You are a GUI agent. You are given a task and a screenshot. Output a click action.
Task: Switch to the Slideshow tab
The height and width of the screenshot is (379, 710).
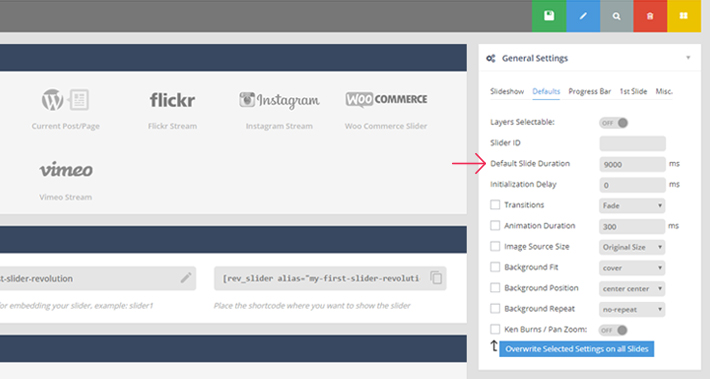pos(507,91)
